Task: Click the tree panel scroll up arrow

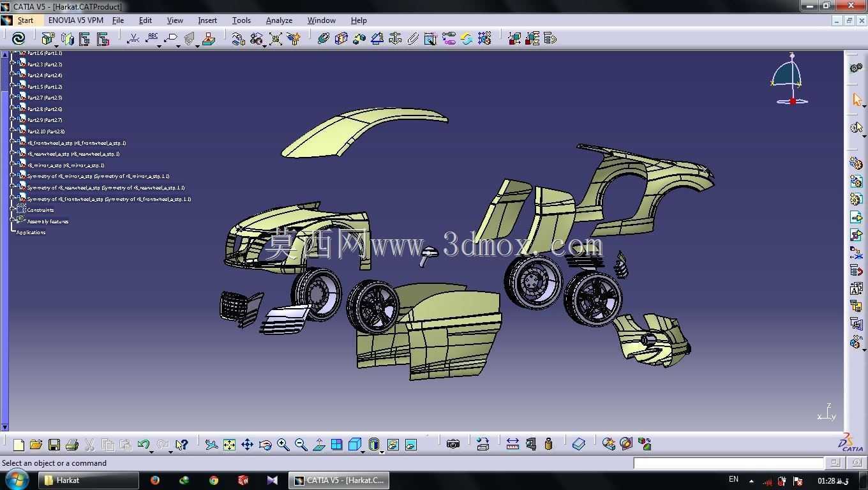Action: [x=5, y=54]
